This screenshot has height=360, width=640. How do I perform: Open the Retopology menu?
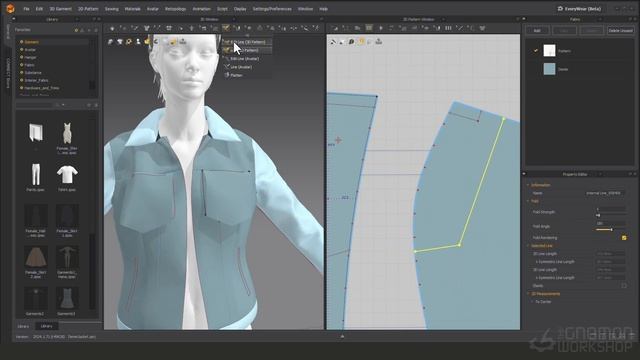(x=175, y=9)
